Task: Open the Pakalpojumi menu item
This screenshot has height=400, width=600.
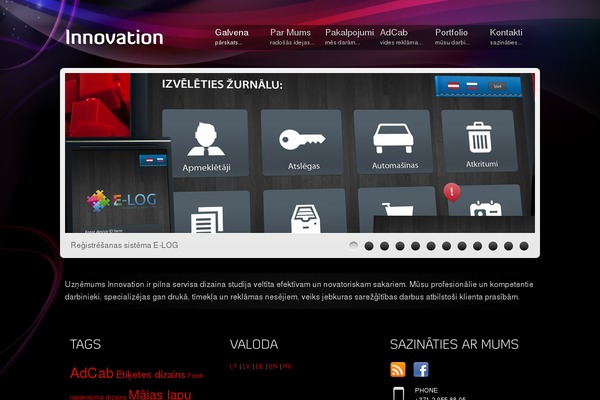Action: pos(349,37)
